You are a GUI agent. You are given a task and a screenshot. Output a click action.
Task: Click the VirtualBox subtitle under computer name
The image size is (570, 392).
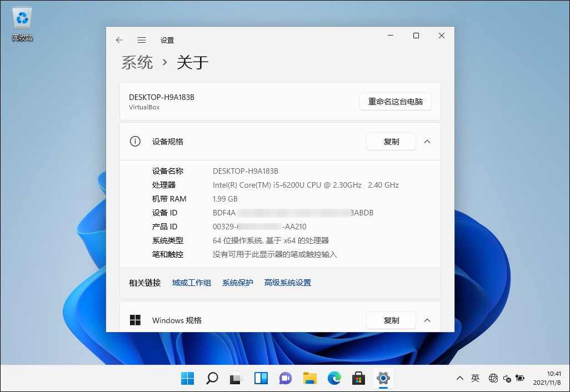[144, 107]
